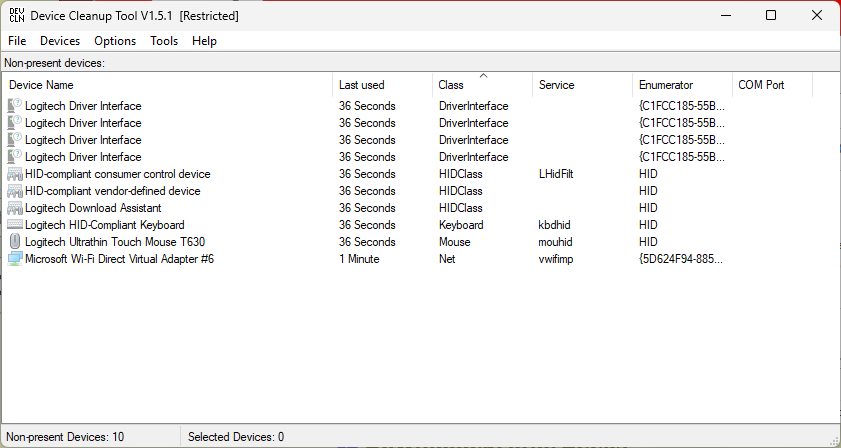Click the HID-compliant consumer control device icon
The width and height of the screenshot is (841, 448).
[15, 174]
